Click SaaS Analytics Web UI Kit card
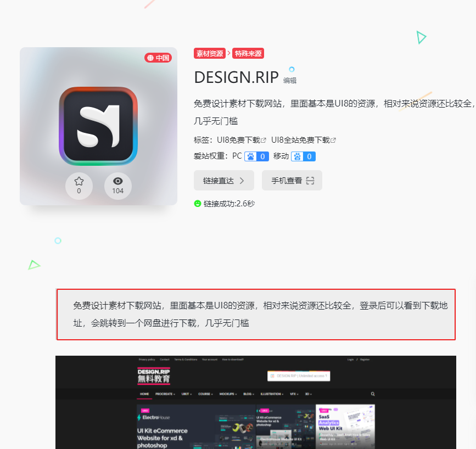Screen dimensions: 476x449 345,426
